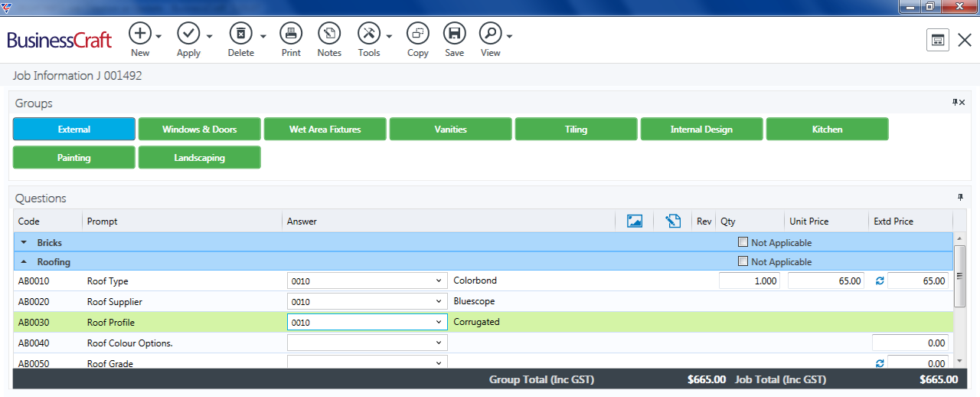Open the View dropdown arrow
980x397 pixels.
(509, 36)
